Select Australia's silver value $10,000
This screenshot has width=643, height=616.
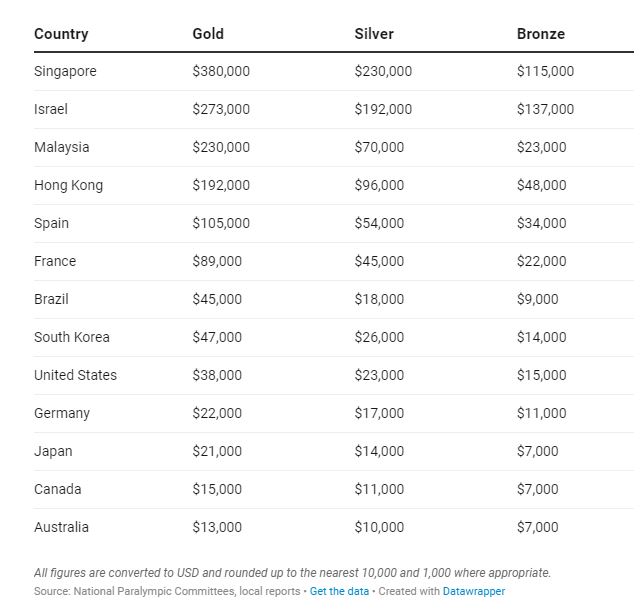click(379, 527)
